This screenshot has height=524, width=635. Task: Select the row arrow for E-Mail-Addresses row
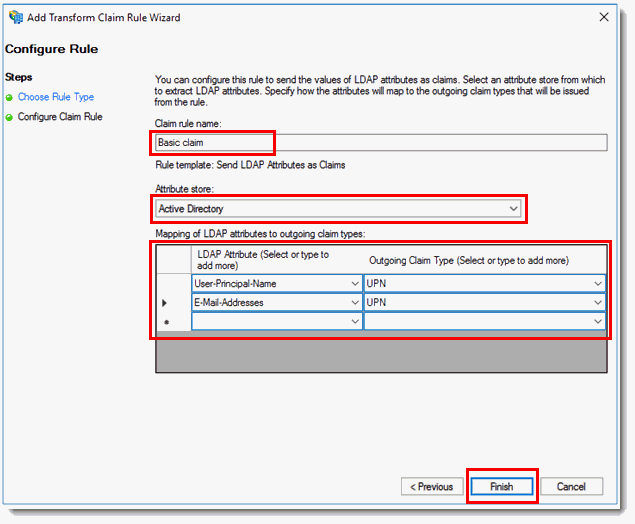tap(165, 302)
